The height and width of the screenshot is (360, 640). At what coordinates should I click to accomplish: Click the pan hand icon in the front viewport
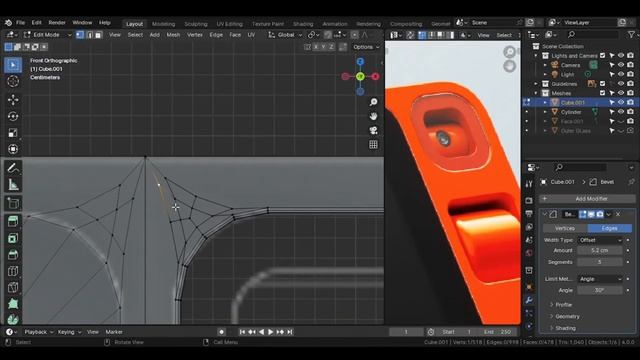tap(373, 116)
